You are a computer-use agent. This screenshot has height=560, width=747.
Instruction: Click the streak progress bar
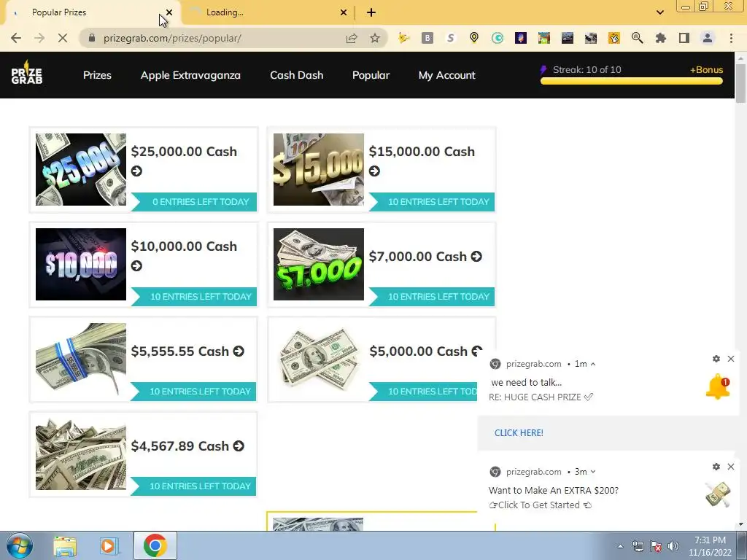pos(632,82)
